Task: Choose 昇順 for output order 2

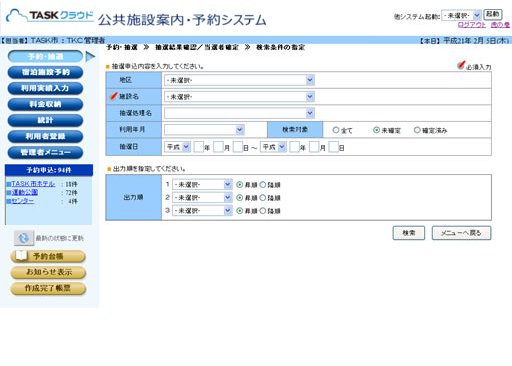Action: [239, 198]
